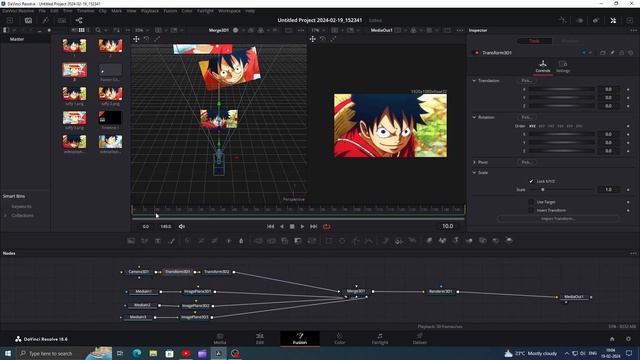This screenshot has width=640, height=360.
Task: Click the transform move icon in right viewer
Action: tap(313, 39)
